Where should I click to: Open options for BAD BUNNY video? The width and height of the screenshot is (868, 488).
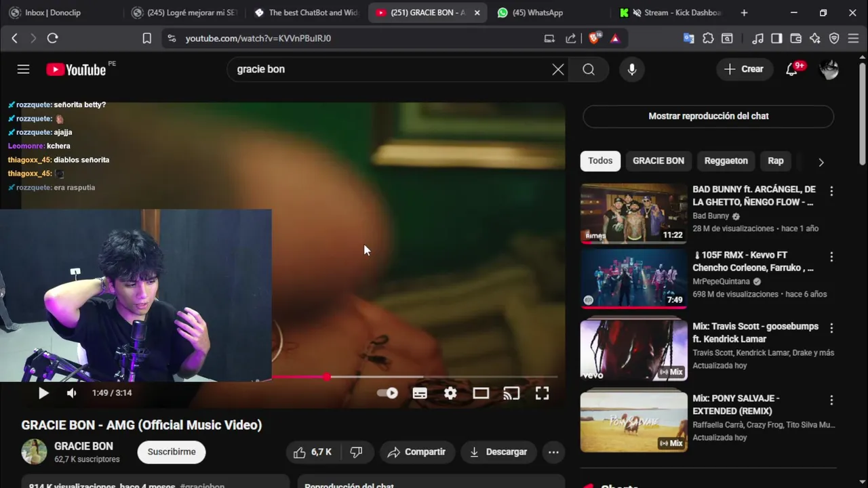pos(831,191)
